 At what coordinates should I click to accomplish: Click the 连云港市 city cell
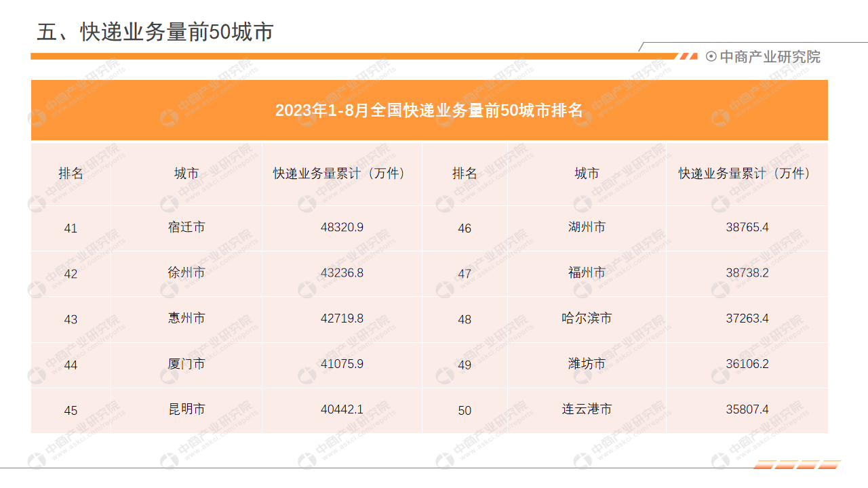coord(587,409)
